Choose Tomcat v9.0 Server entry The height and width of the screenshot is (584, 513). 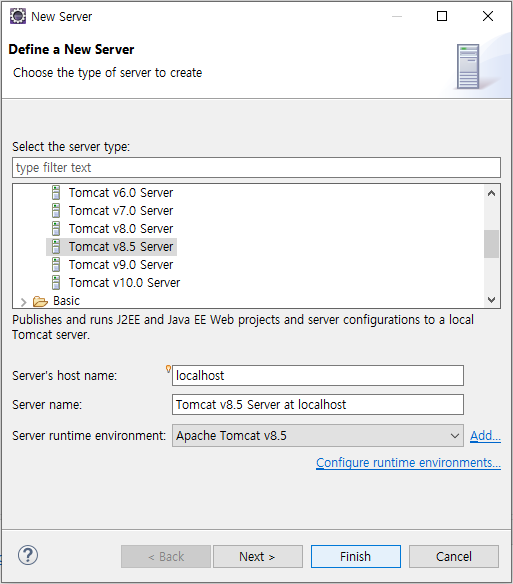coord(121,264)
